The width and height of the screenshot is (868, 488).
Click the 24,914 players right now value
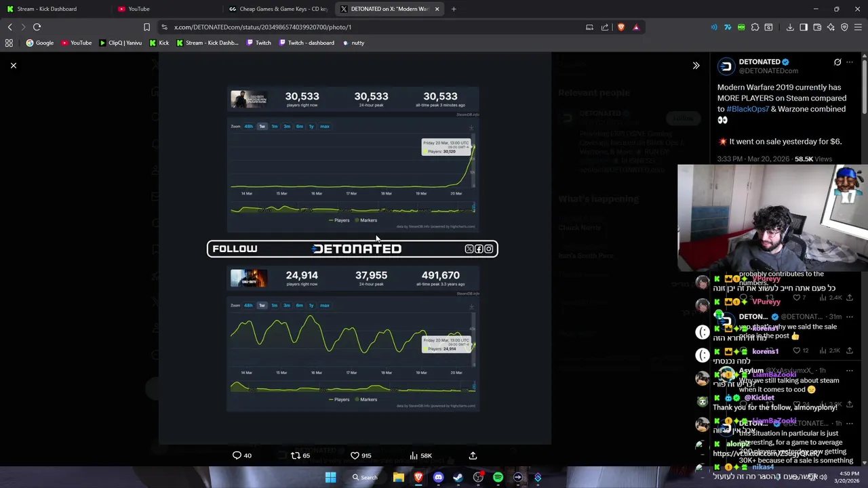[x=302, y=275]
